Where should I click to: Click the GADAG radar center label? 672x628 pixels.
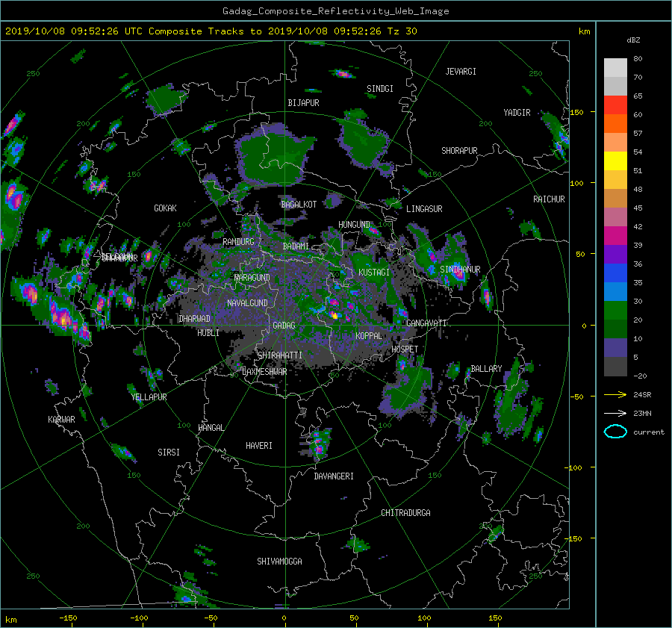pyautogui.click(x=284, y=326)
